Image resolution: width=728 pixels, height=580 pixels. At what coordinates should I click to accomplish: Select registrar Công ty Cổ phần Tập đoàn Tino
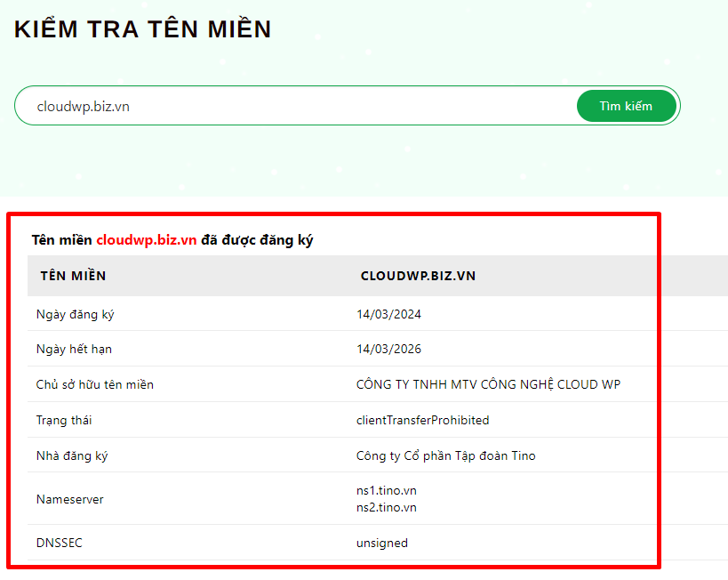pos(445,456)
